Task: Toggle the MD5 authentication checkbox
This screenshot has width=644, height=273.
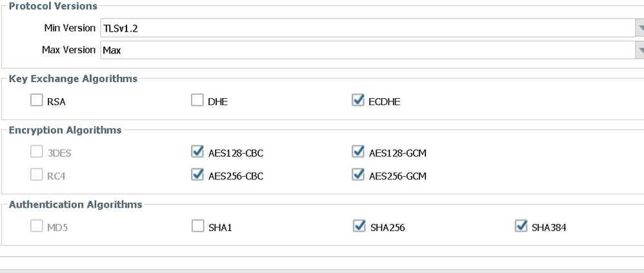Action: pyautogui.click(x=36, y=227)
